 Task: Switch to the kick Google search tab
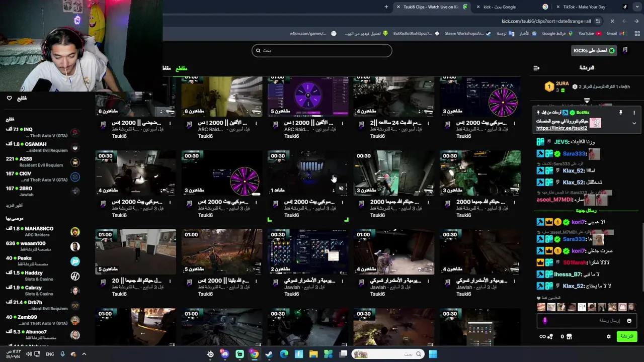coord(513,7)
